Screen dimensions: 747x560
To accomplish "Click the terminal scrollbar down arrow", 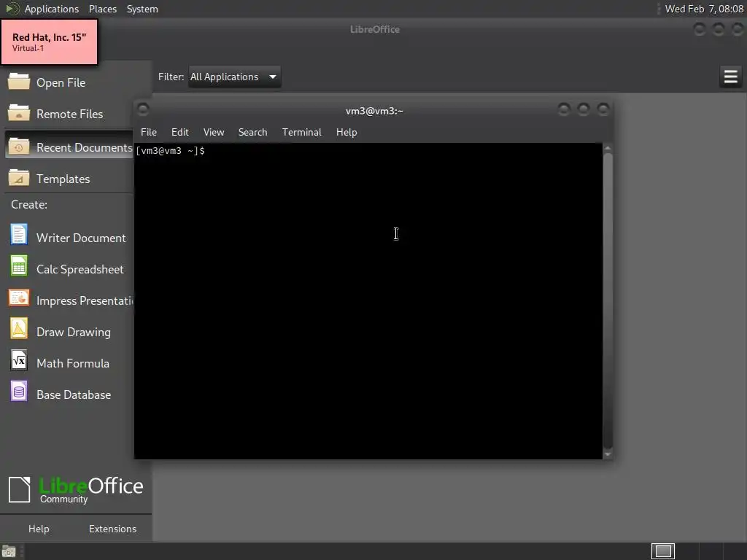I will coord(608,454).
